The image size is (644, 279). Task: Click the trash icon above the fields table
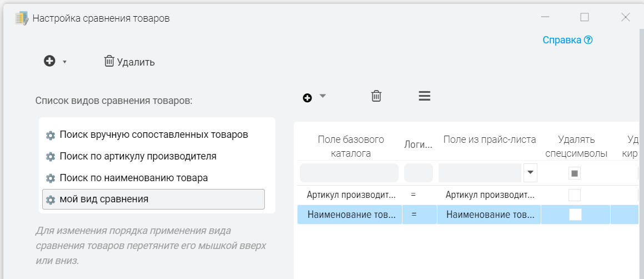tap(376, 96)
